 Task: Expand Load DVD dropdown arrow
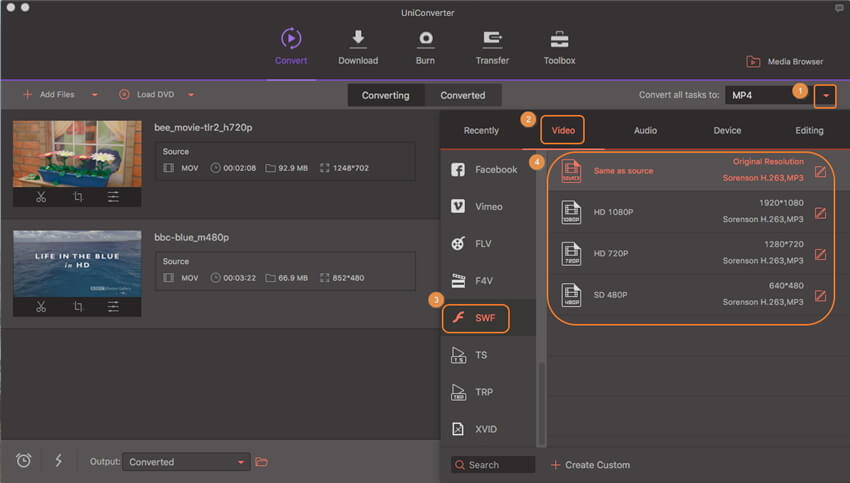click(191, 95)
